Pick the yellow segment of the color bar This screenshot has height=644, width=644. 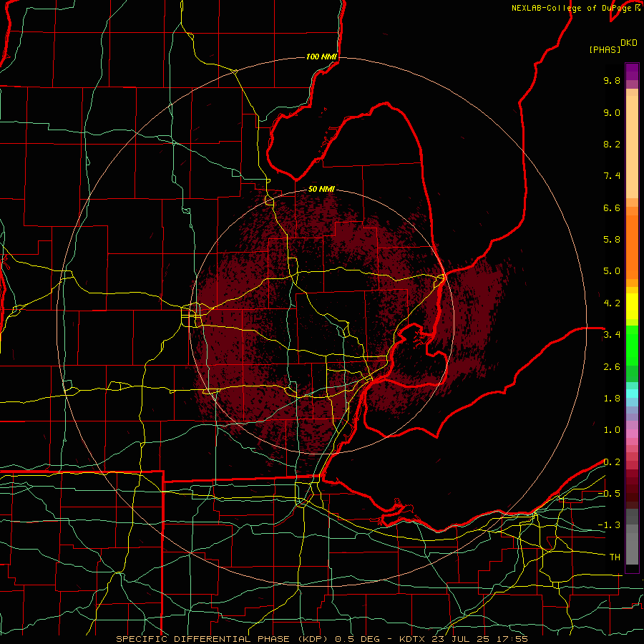click(632, 306)
